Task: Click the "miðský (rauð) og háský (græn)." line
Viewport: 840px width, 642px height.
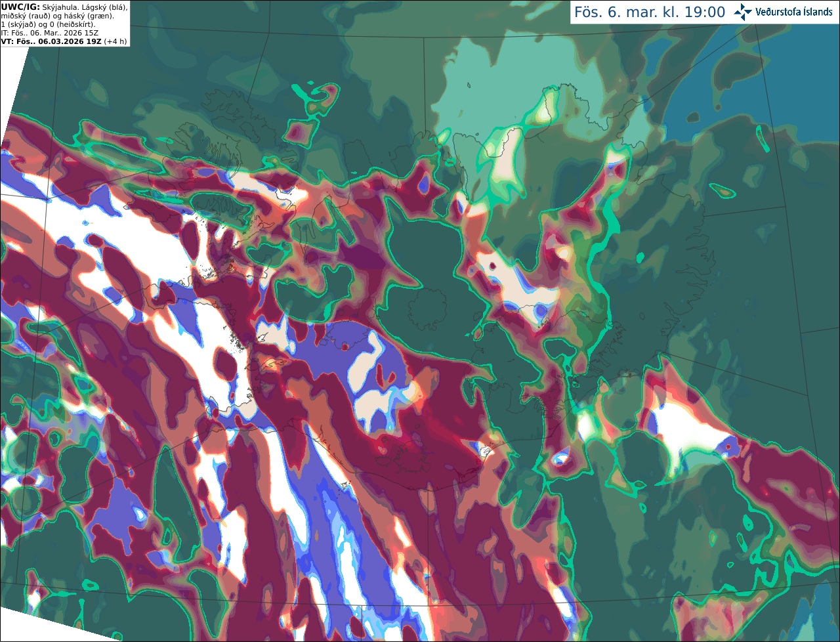Action: pos(57,16)
